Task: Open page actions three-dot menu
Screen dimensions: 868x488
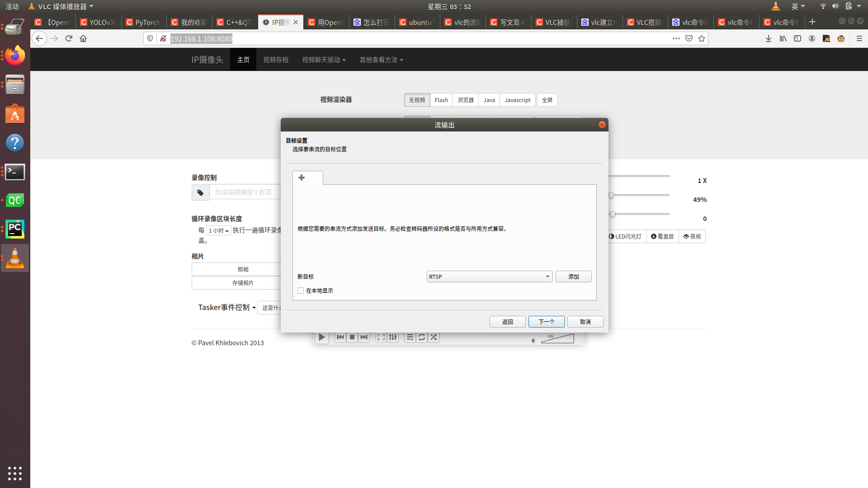Action: (x=676, y=38)
